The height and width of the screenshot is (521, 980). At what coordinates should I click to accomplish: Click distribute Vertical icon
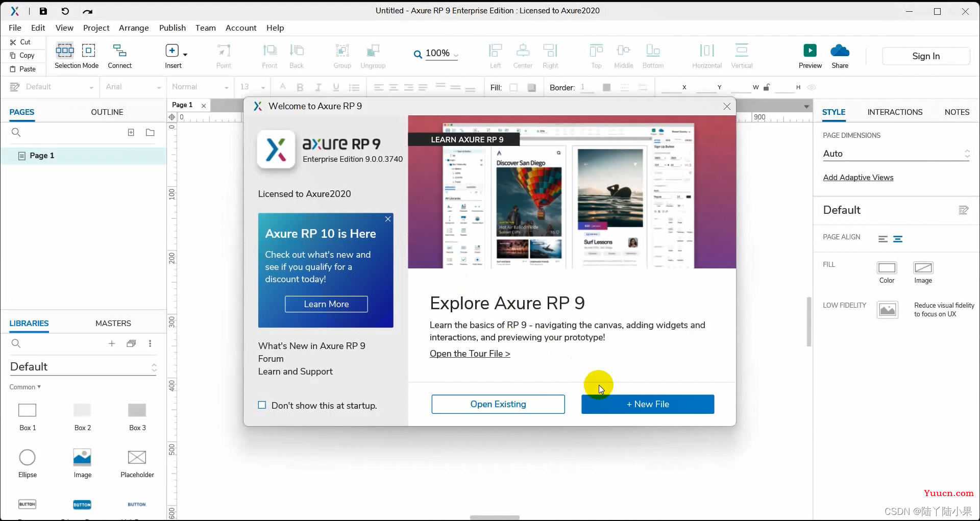click(742, 50)
